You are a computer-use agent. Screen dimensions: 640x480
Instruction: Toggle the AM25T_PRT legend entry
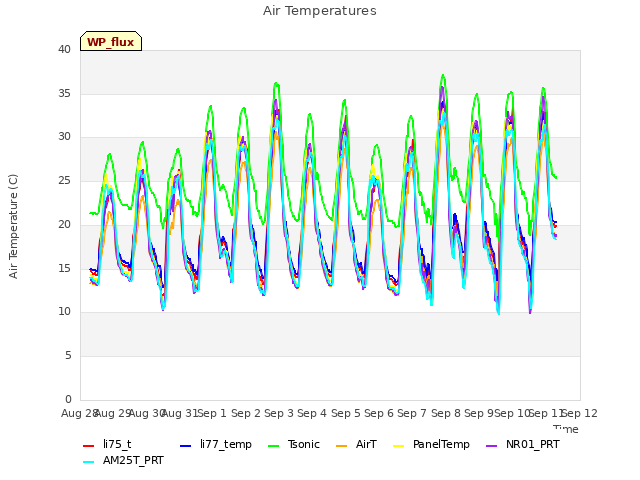point(123,461)
